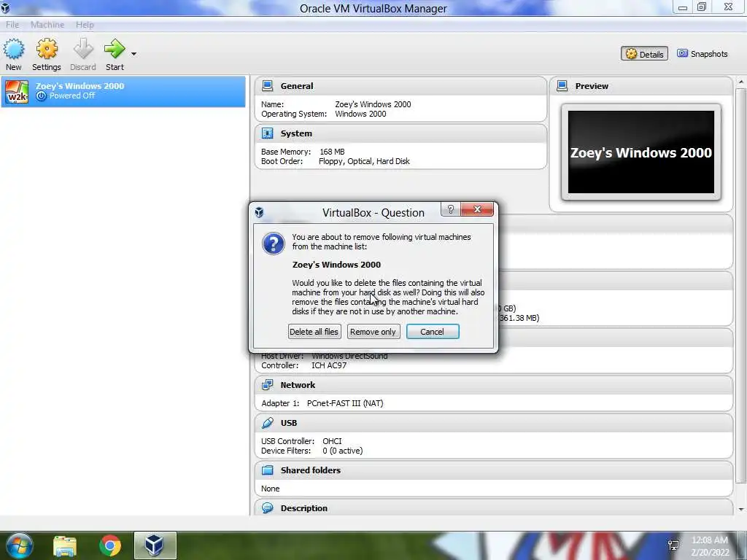747x560 pixels.
Task: Switch to the Details view
Action: [x=644, y=54]
